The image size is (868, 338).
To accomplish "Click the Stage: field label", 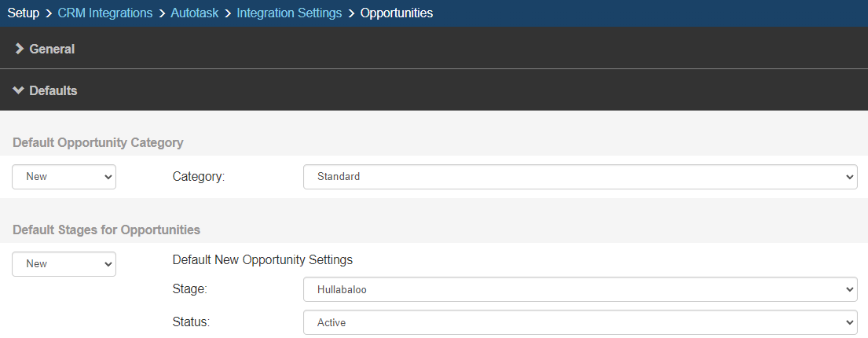I will 189,289.
